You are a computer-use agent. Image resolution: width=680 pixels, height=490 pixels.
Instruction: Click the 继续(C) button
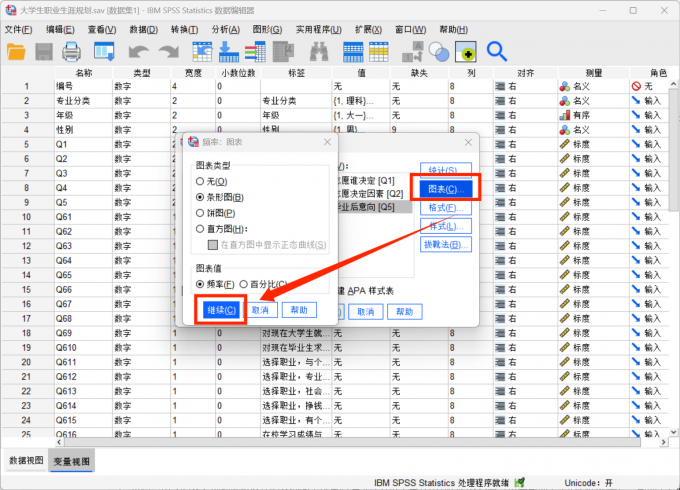[x=221, y=310]
